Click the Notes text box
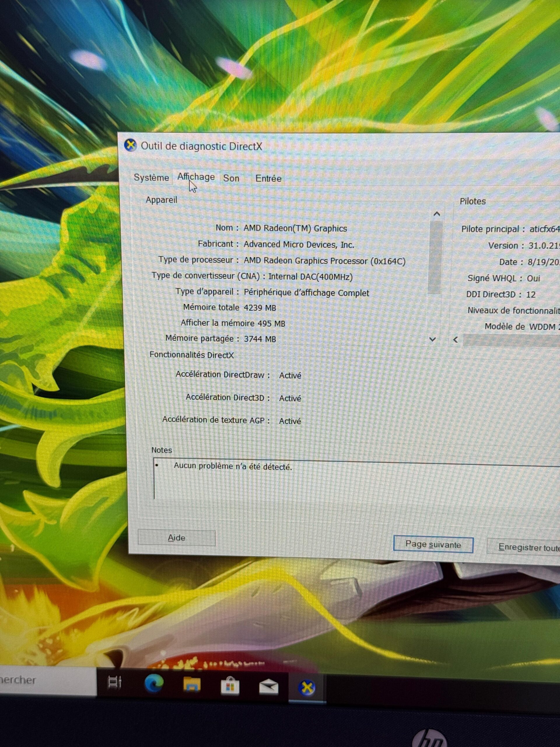 point(357,481)
